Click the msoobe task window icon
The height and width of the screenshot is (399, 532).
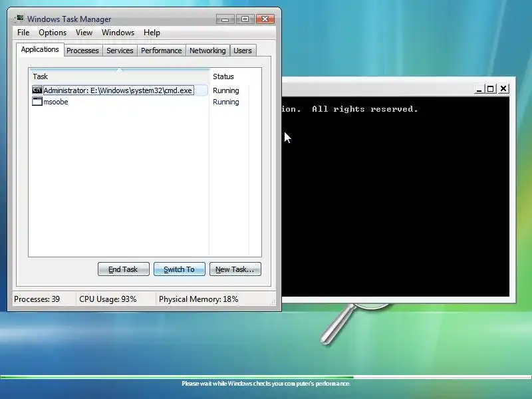point(37,102)
